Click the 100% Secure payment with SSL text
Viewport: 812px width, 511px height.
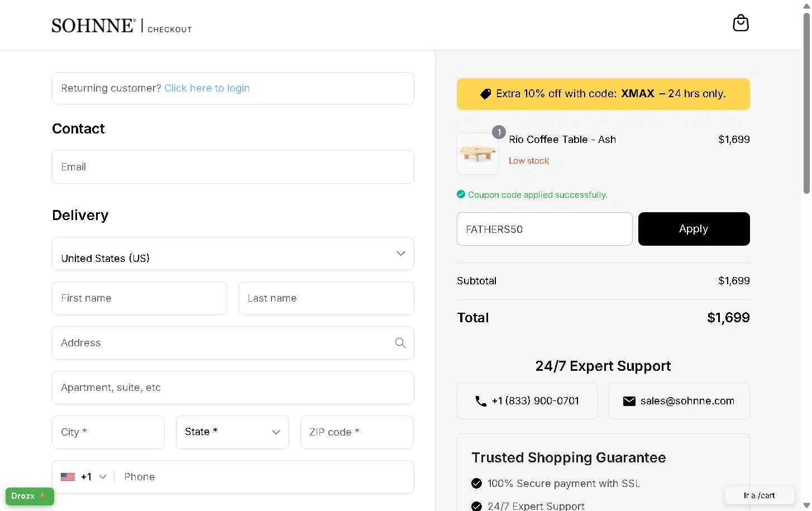click(563, 484)
